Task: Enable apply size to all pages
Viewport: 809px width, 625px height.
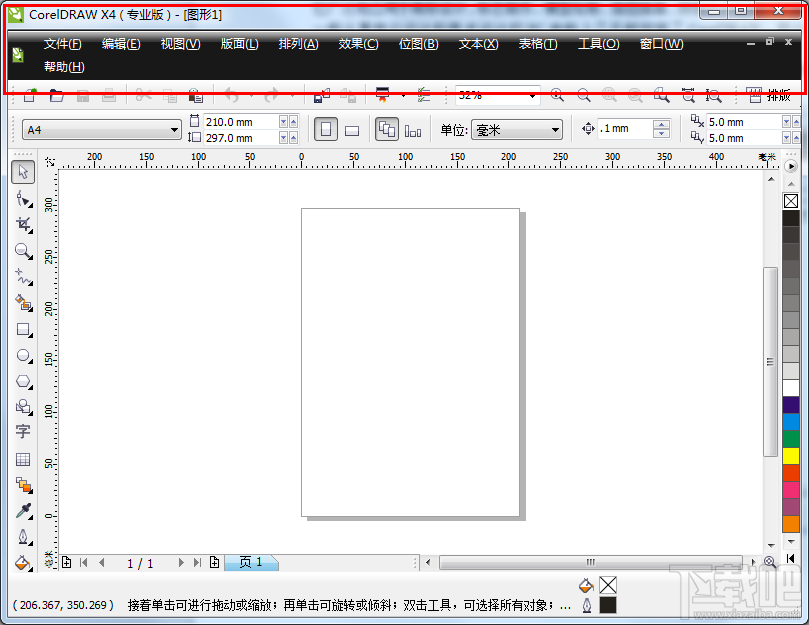Action: click(387, 130)
